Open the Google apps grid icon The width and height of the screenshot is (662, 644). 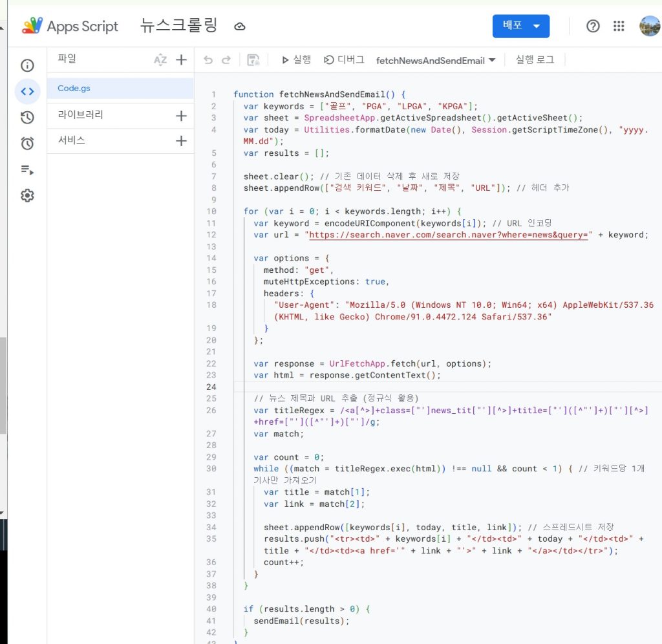coord(619,26)
